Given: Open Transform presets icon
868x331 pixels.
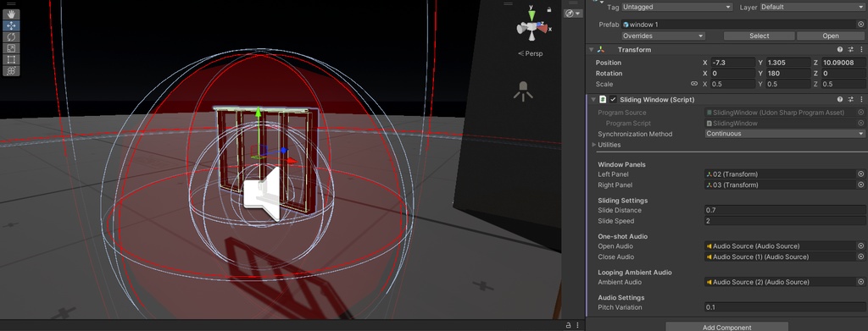Looking at the screenshot, I should (851, 50).
